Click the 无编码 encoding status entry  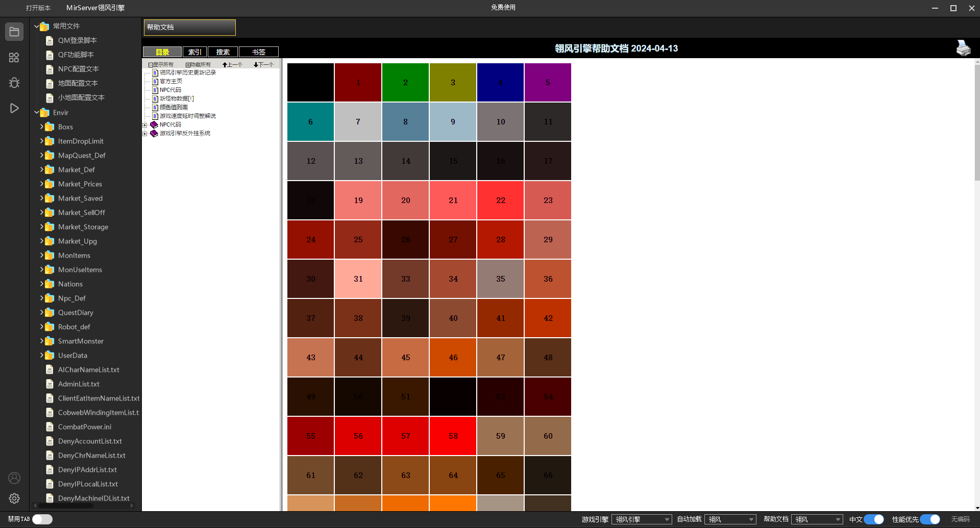(x=960, y=519)
